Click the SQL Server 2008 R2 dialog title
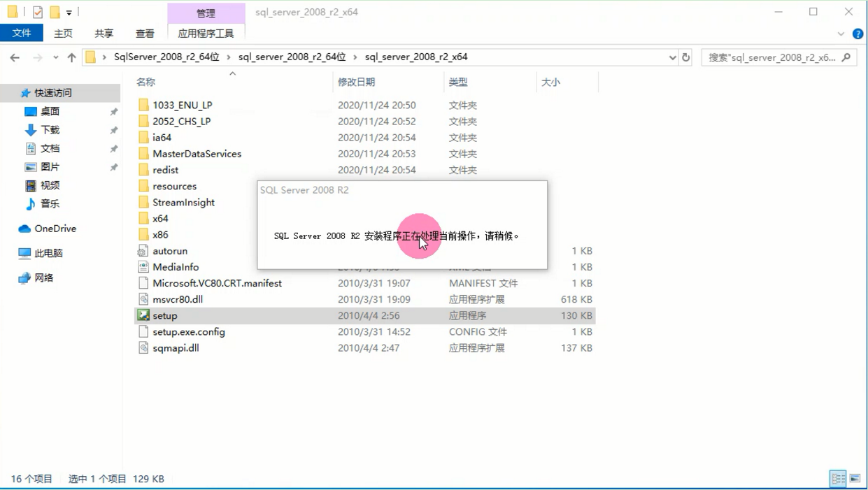868x490 pixels. [304, 190]
